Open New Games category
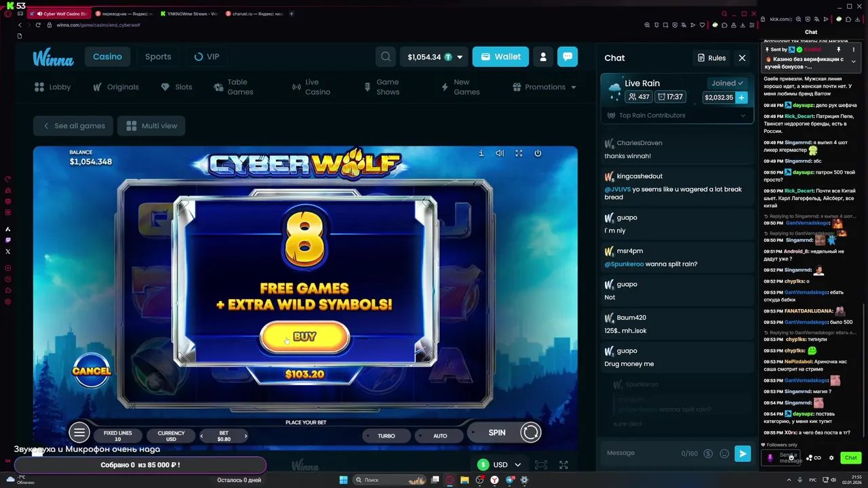 coord(460,87)
